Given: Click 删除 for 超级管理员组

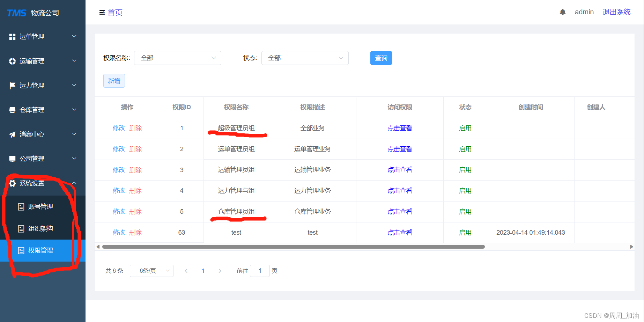Looking at the screenshot, I should (x=135, y=128).
